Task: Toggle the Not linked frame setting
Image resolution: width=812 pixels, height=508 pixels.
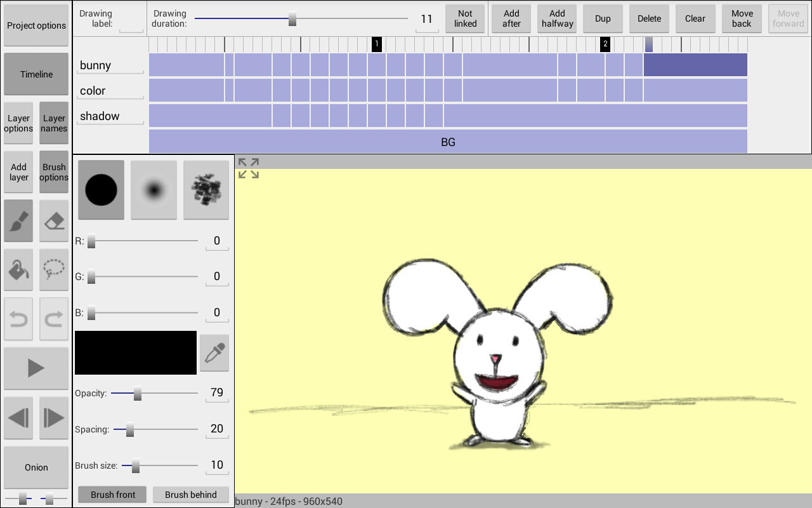Action: 465,18
